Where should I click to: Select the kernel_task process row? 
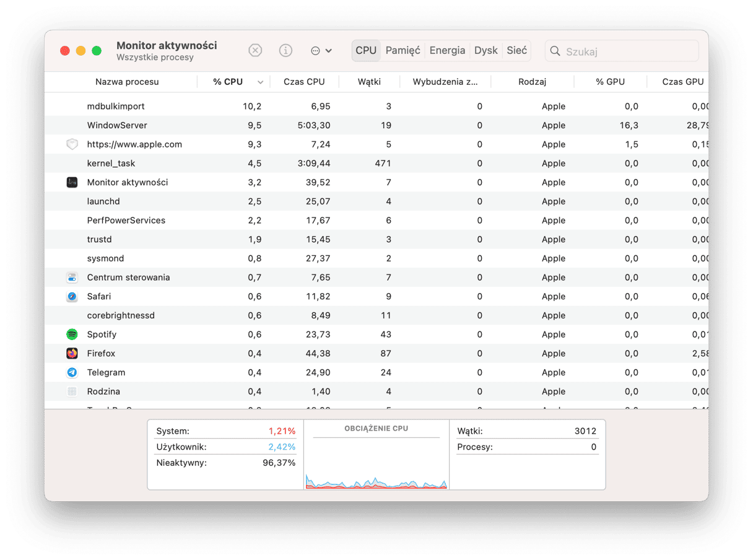[376, 164]
